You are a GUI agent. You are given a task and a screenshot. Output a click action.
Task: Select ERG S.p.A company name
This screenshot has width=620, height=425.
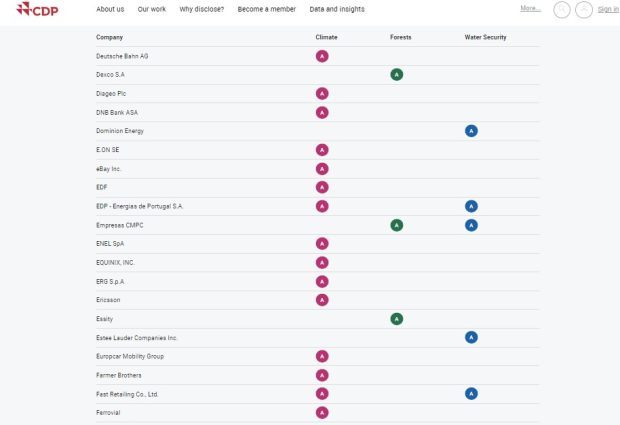click(x=110, y=281)
